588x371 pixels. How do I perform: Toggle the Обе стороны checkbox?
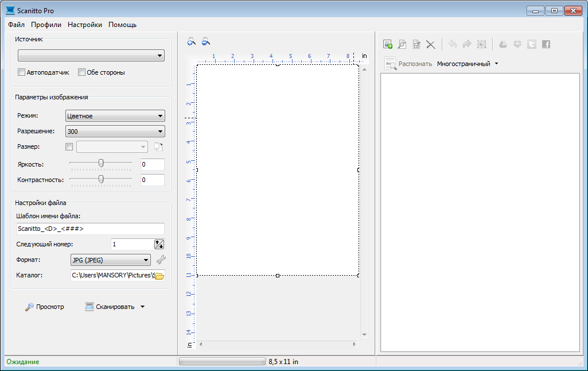point(81,72)
